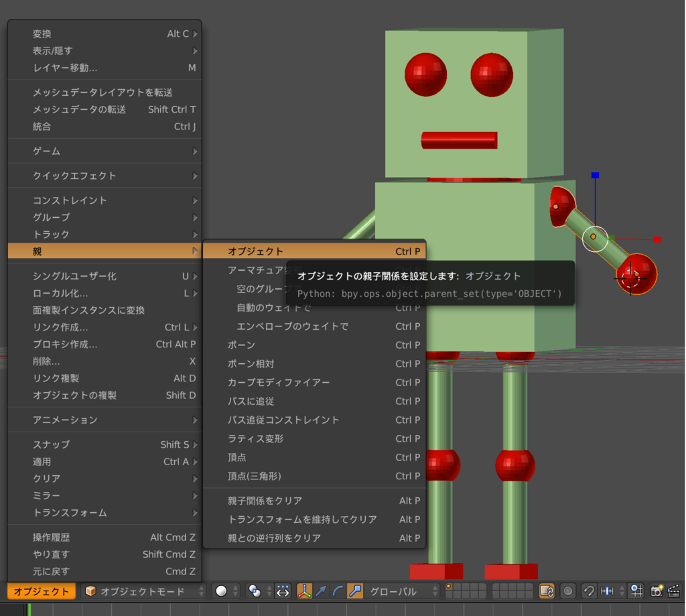This screenshot has height=616, width=686.
Task: Expand the クイックエフェクト submenu
Action: [105, 176]
